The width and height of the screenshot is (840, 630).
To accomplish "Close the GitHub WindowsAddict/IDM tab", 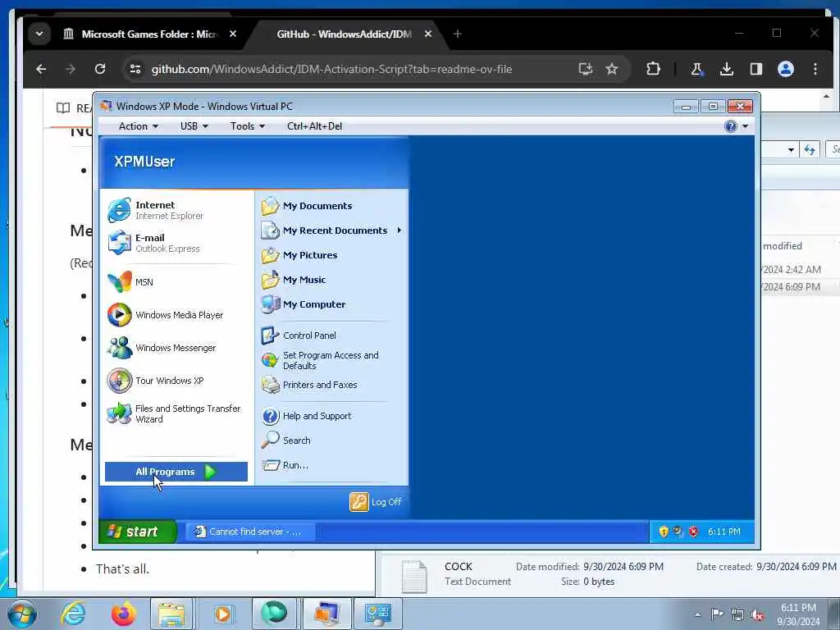I will point(428,34).
